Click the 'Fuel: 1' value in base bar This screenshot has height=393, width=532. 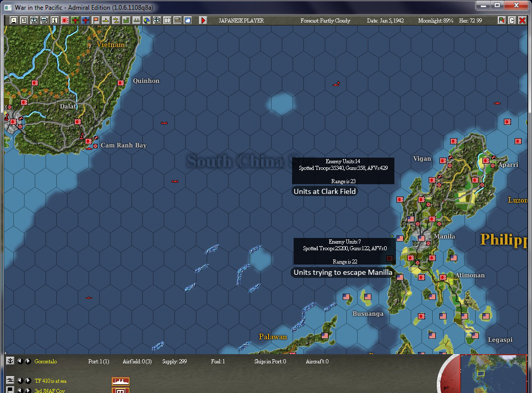point(218,361)
